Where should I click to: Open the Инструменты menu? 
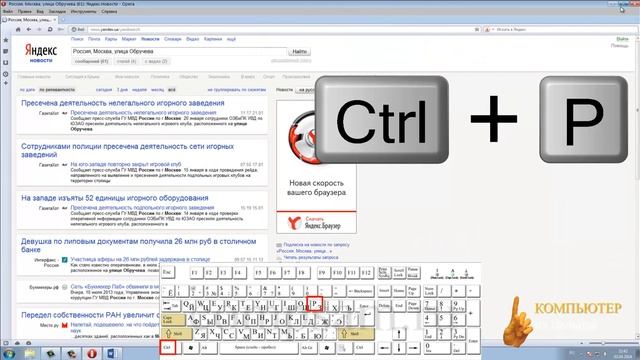tap(83, 11)
